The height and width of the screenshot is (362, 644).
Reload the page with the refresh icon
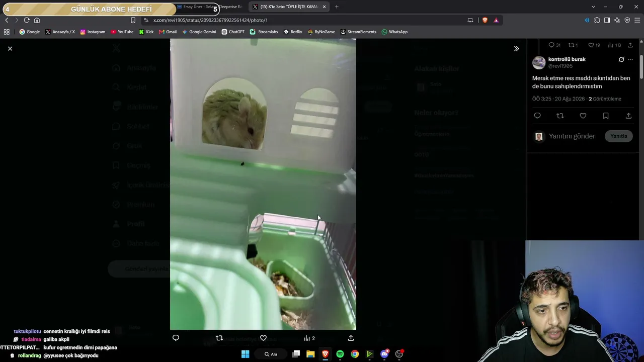click(x=27, y=20)
